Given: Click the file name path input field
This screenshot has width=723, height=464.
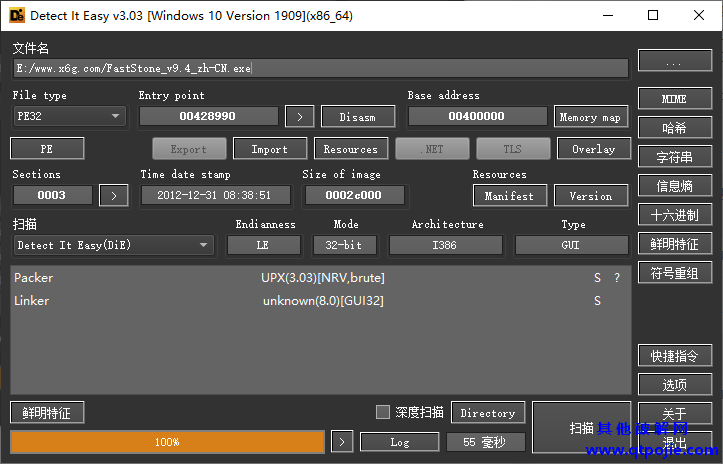Looking at the screenshot, I should [321, 68].
